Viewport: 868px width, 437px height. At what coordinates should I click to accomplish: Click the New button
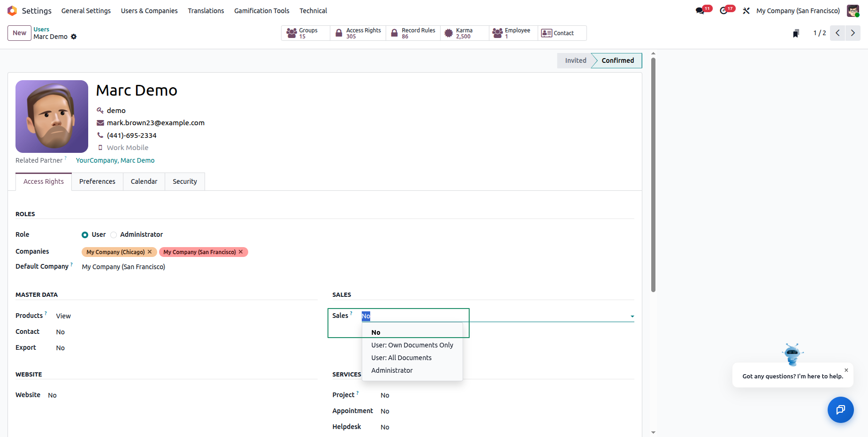point(19,33)
